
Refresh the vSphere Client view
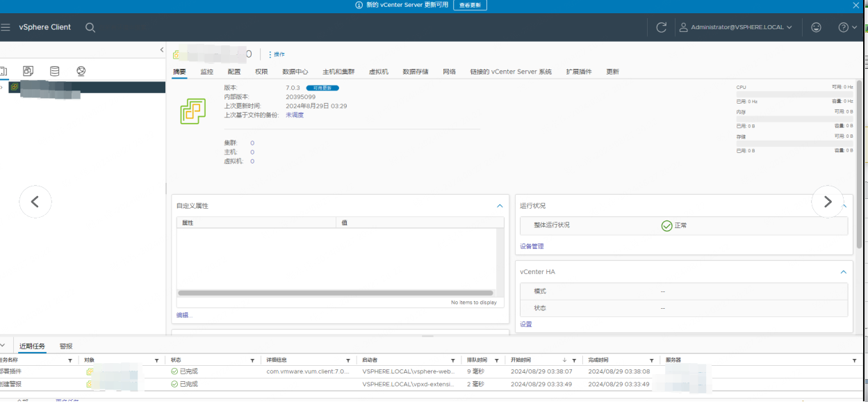(x=662, y=27)
